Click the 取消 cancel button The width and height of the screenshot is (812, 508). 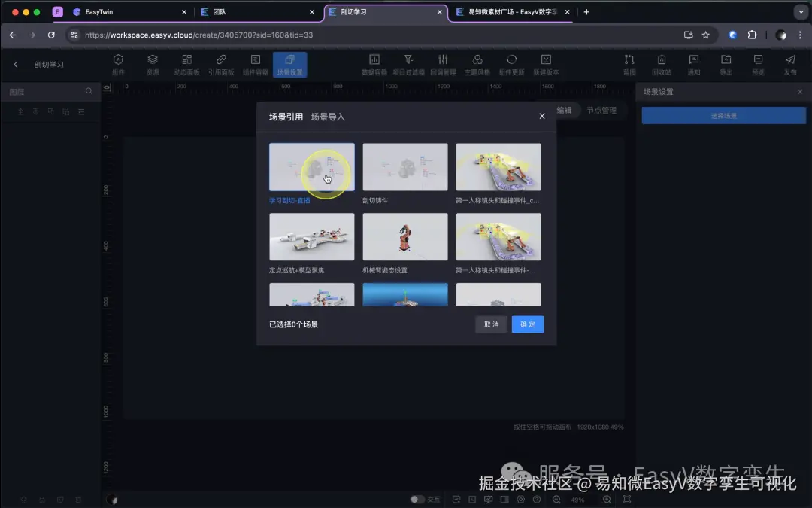tap(491, 324)
